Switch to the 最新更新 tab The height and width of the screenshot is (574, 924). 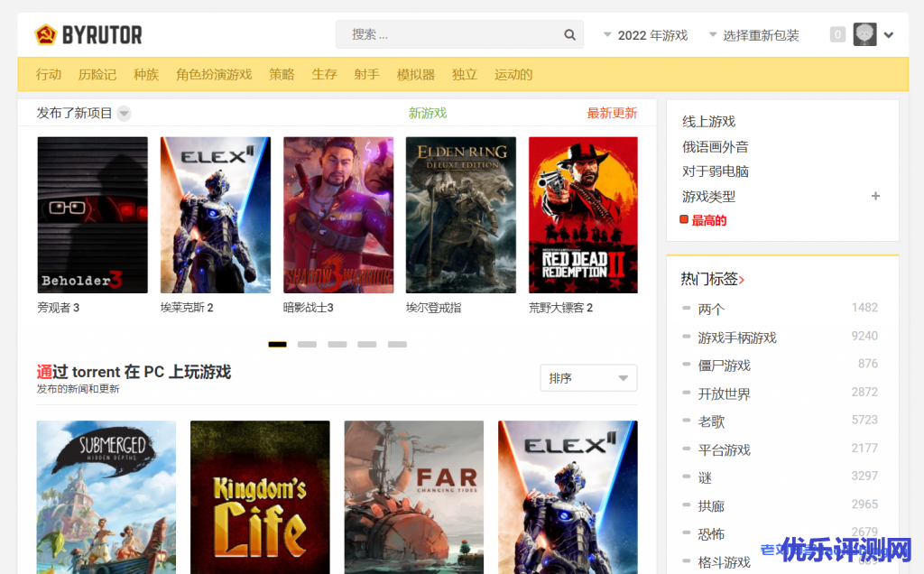[x=612, y=113]
